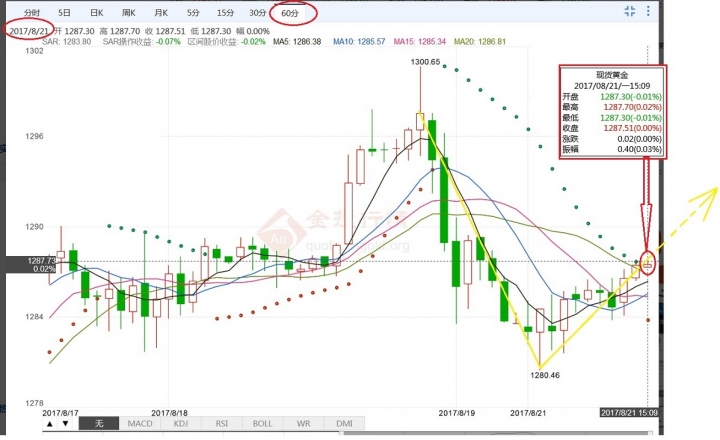Image resolution: width=720 pixels, height=440 pixels.
Task: Show the BOLL indicator
Action: click(x=262, y=423)
